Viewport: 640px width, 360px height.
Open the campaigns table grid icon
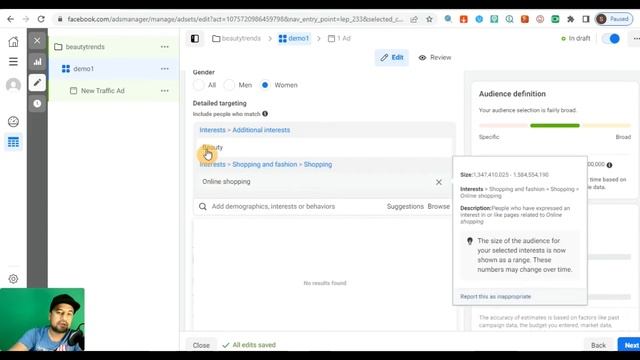(x=13, y=142)
